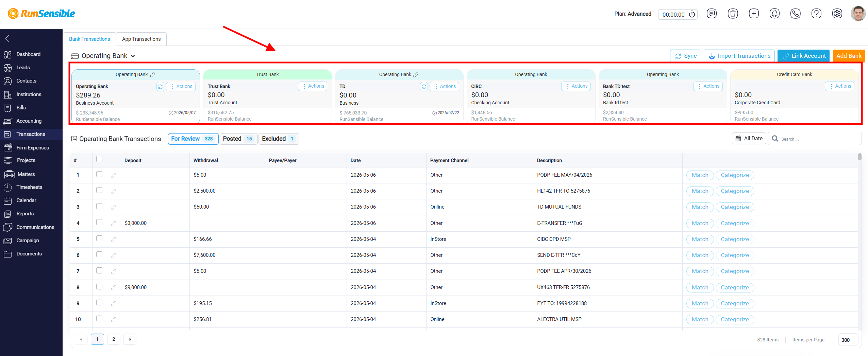This screenshot has height=356, width=868.
Task: Open the settings gear icon
Action: click(837, 14)
